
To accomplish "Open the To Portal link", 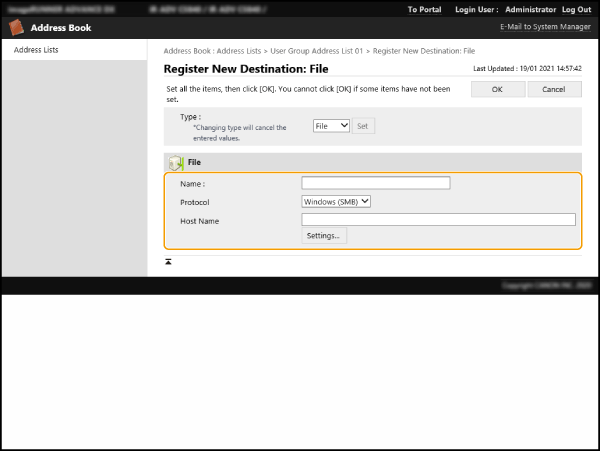I will pyautogui.click(x=426, y=9).
